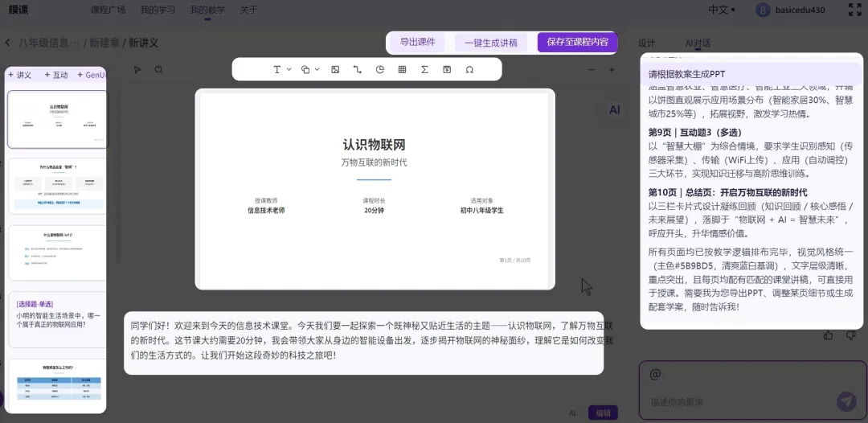Viewport: 868px width, 423px height.
Task: Click the 模课 logo
Action: pos(18,10)
